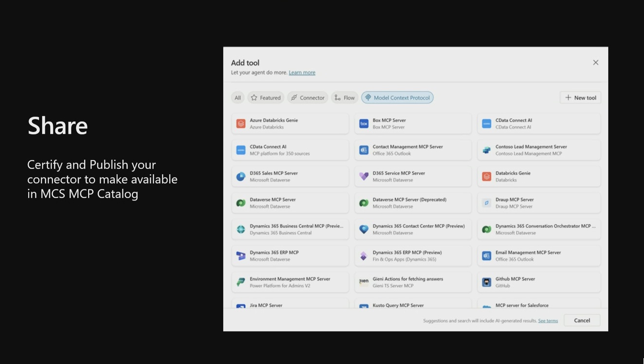The height and width of the screenshot is (364, 644).
Task: Click the Draup MCP Server icon
Action: pos(486,203)
